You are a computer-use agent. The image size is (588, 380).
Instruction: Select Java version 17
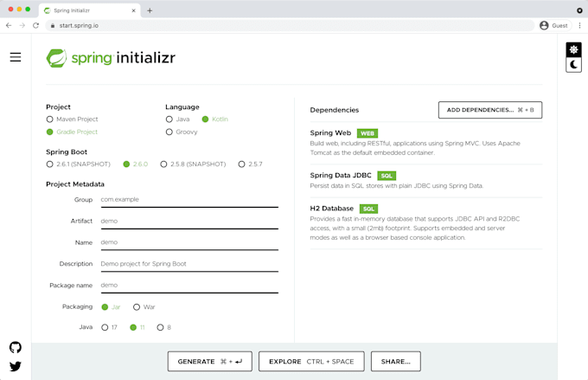[x=105, y=327]
